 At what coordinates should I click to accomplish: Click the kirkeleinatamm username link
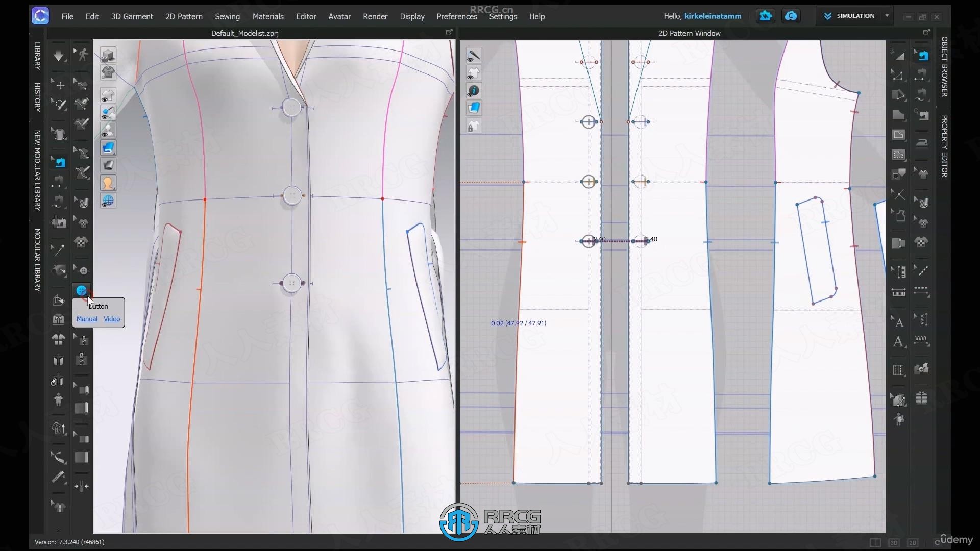tap(713, 16)
